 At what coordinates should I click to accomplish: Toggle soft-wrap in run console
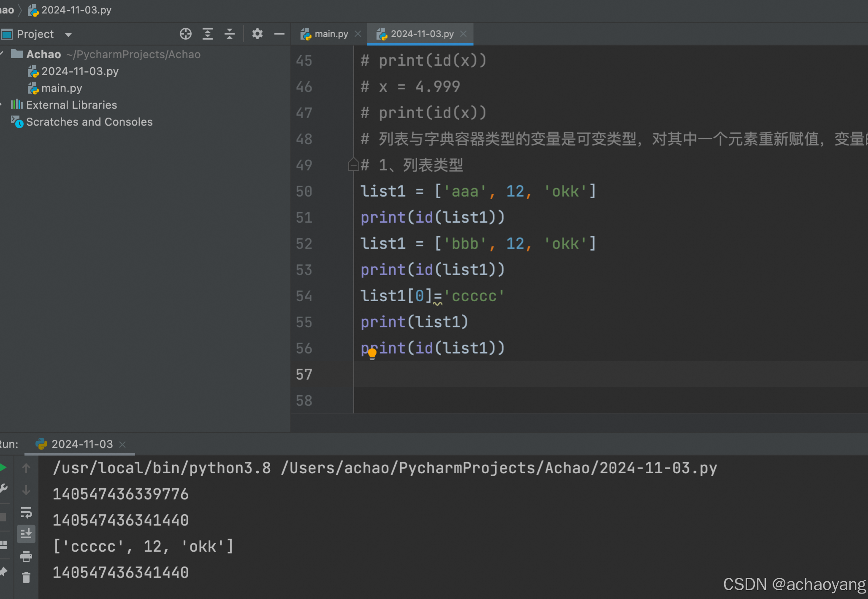coord(26,512)
